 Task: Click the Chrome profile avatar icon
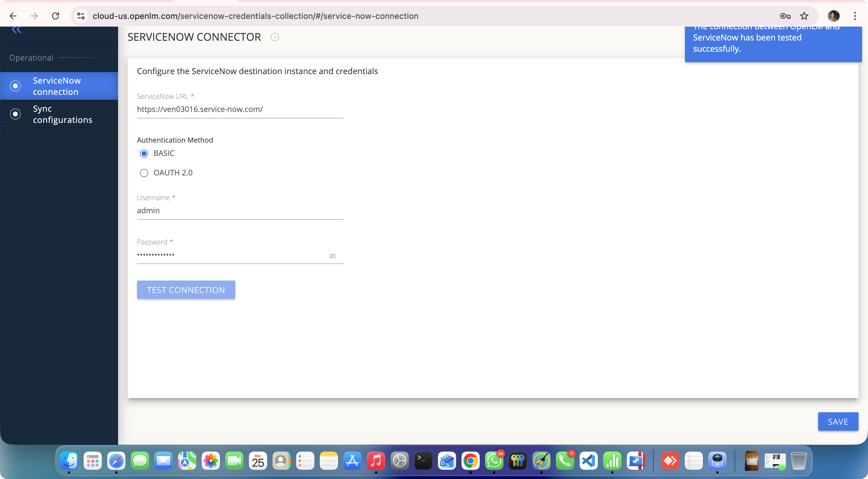click(834, 16)
